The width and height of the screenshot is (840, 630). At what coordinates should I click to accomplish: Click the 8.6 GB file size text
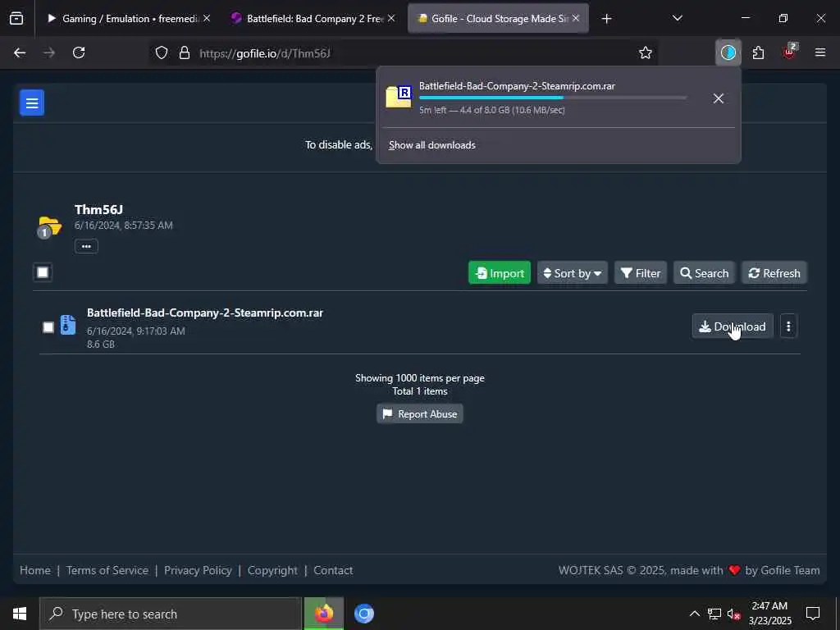[101, 345]
